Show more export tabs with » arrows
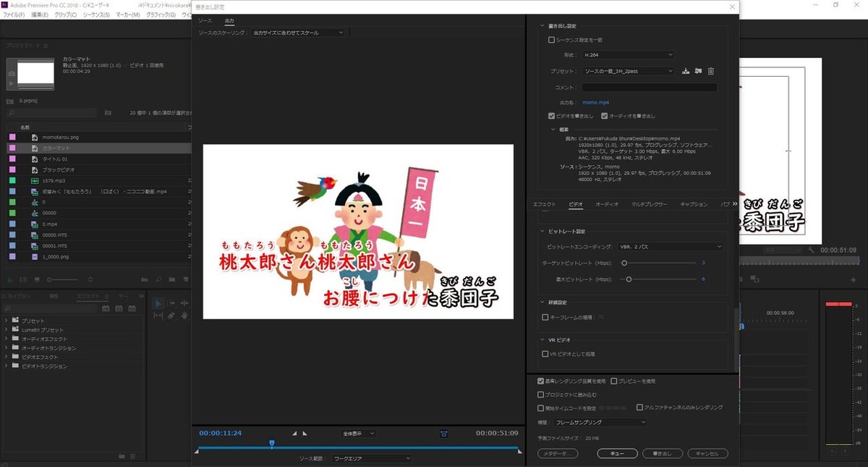This screenshot has width=868, height=467. coord(734,204)
